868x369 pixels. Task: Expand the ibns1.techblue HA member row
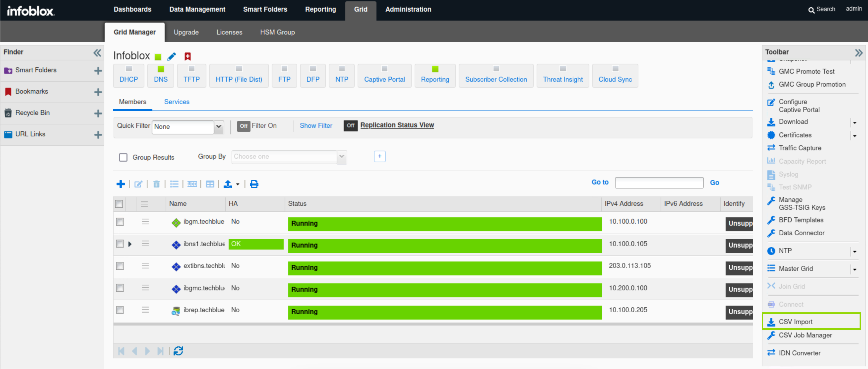pos(130,244)
